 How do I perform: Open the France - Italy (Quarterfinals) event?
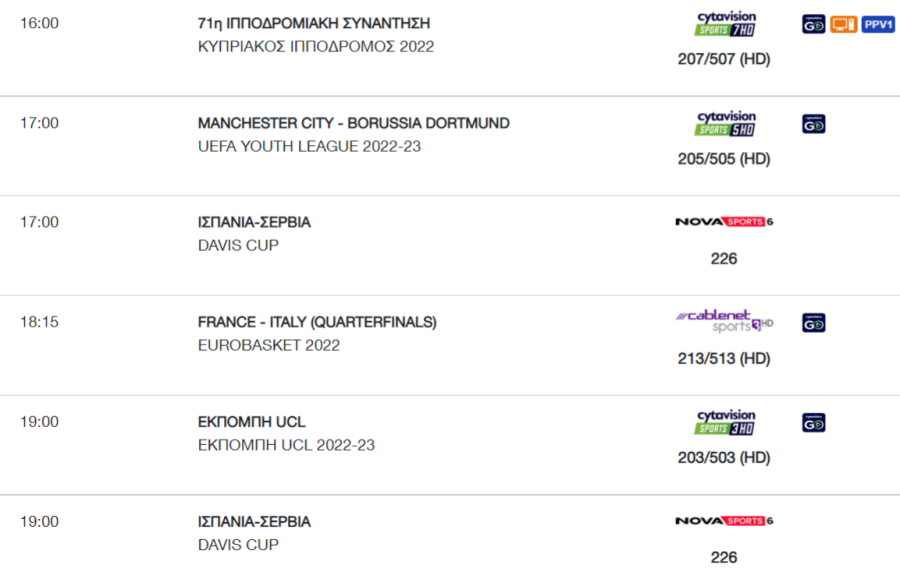click(317, 322)
